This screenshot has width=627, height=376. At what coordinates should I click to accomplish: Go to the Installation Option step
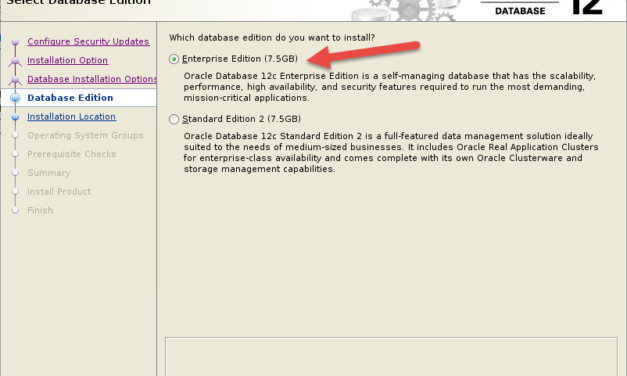coord(67,60)
